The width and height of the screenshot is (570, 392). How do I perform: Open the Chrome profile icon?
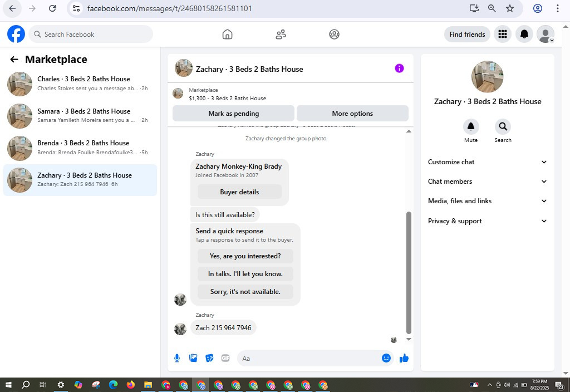[538, 8]
